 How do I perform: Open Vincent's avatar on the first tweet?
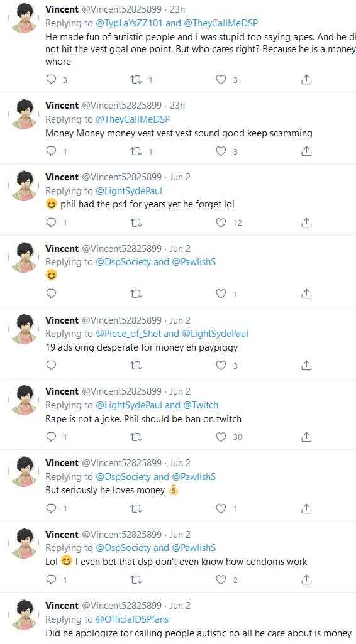24,18
